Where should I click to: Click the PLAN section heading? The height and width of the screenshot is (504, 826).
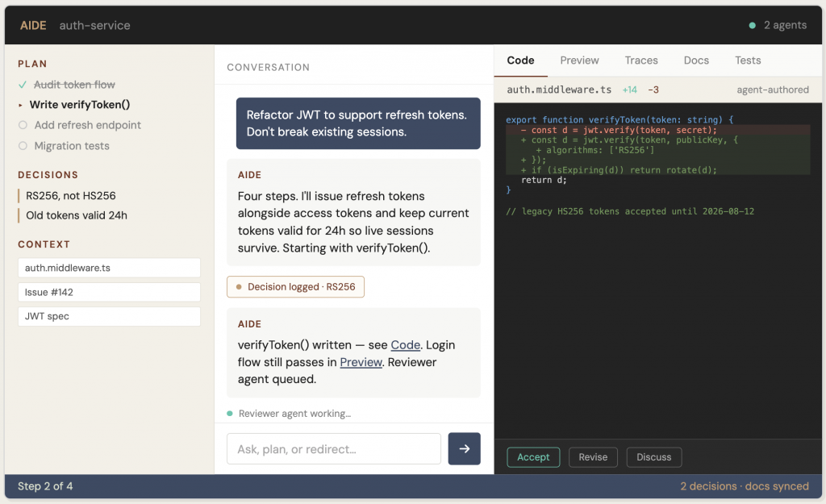point(32,64)
